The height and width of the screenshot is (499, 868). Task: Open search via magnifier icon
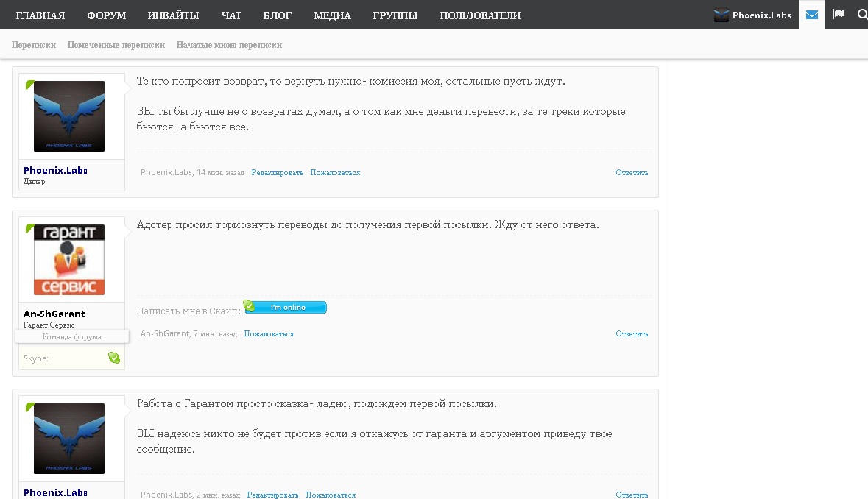tap(862, 15)
